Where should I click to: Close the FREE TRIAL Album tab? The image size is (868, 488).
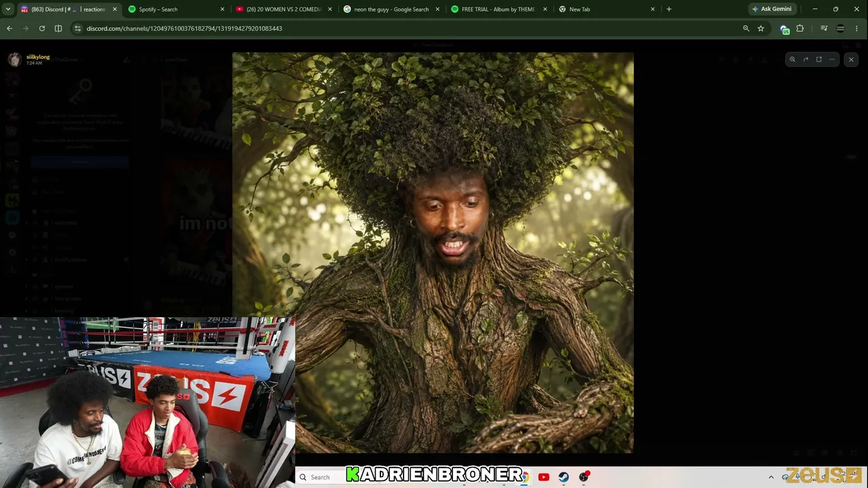coord(545,9)
